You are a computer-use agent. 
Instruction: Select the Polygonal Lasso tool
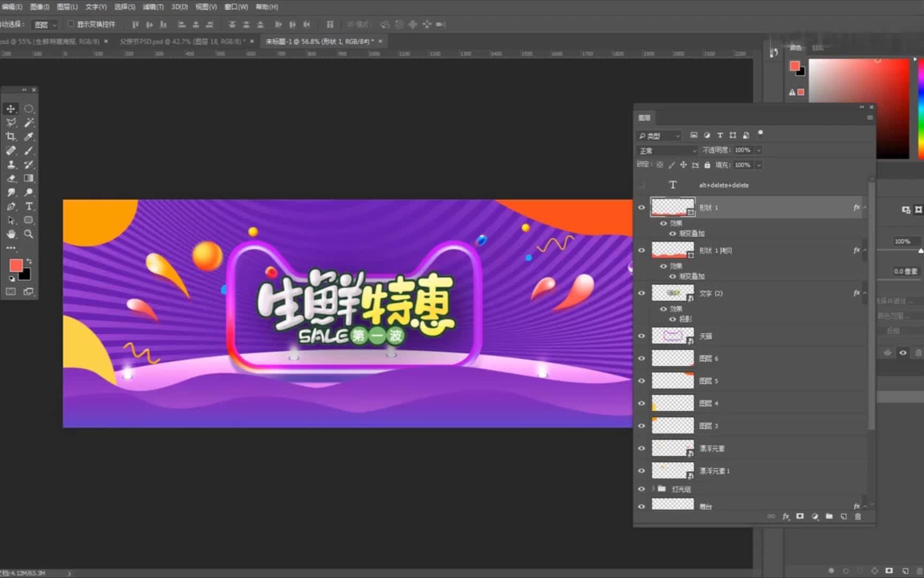click(11, 123)
